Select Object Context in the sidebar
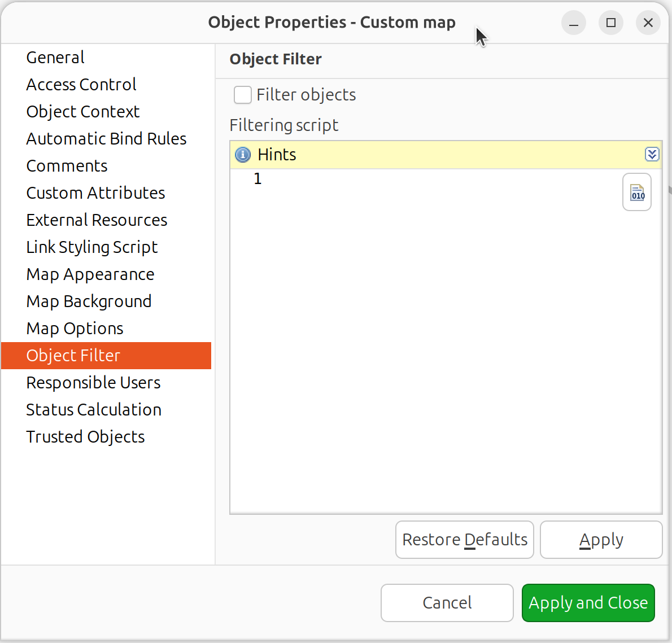Image resolution: width=672 pixels, height=643 pixels. point(82,111)
